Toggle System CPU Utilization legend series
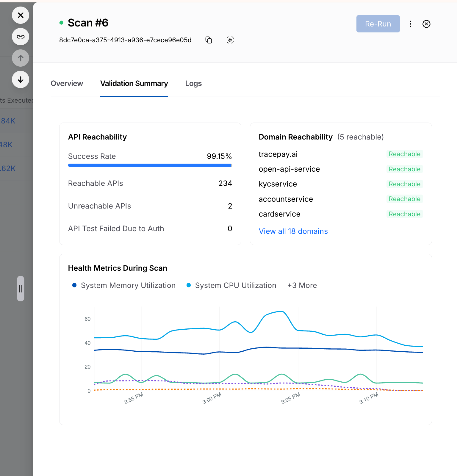 point(231,285)
